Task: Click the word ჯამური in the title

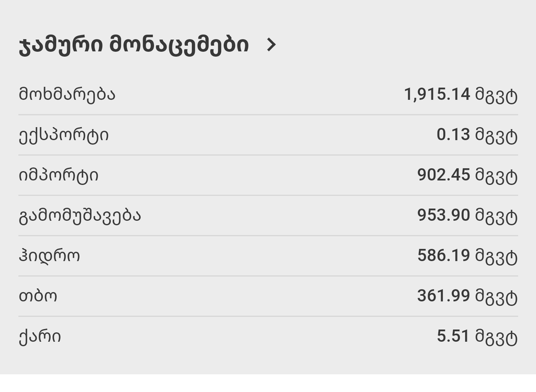Action: [x=61, y=46]
